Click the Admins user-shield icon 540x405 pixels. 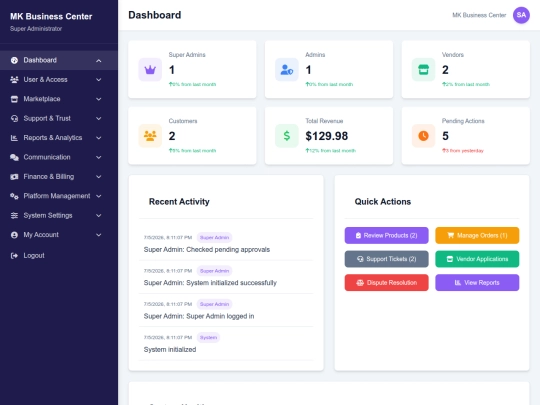click(x=287, y=70)
